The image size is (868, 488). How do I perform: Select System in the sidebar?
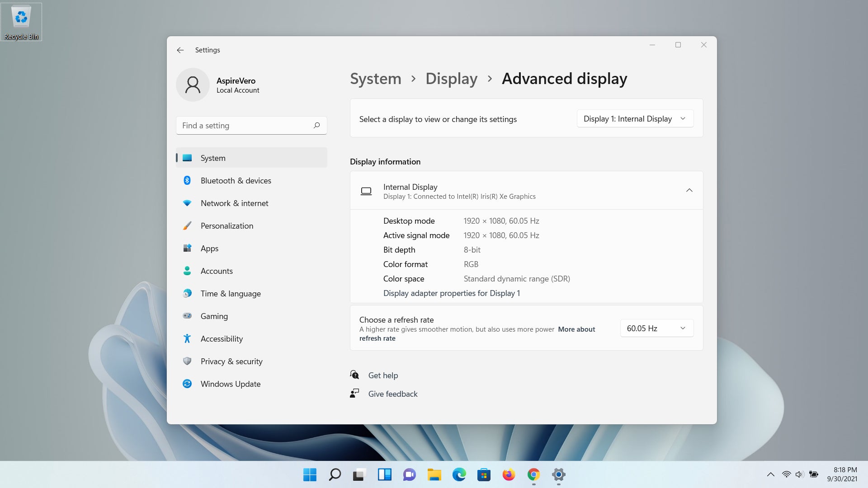(x=251, y=158)
